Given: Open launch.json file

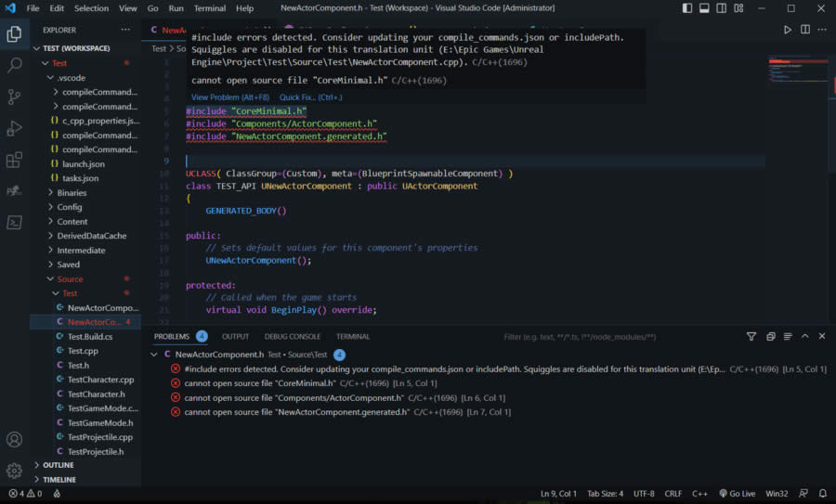Looking at the screenshot, I should point(85,164).
